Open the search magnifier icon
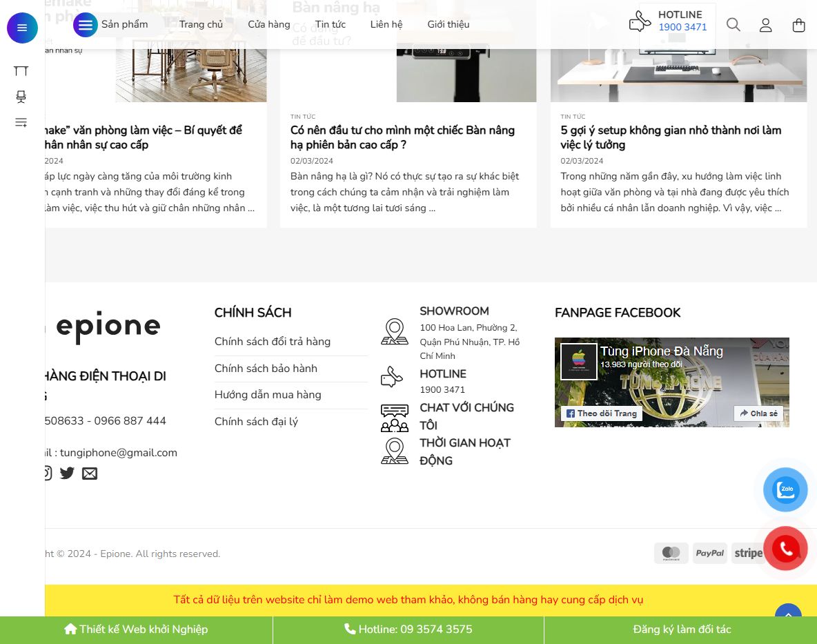Viewport: 817px width, 644px height. (x=734, y=25)
